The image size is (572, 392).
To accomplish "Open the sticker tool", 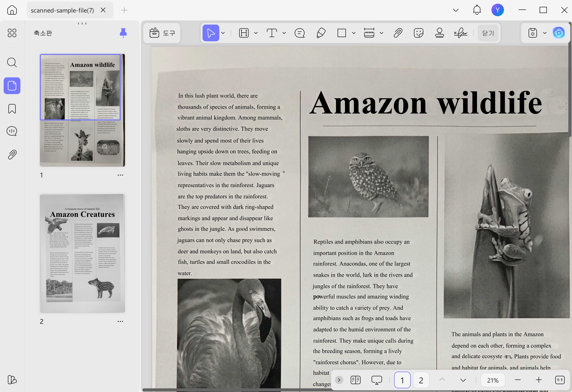I will [419, 33].
